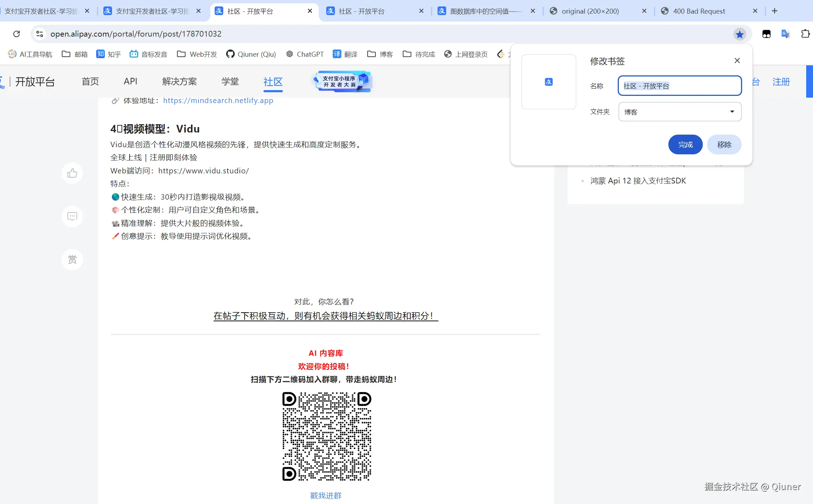The image size is (813, 504).
Task: Reload the page with refresh icon
Action: [x=17, y=34]
